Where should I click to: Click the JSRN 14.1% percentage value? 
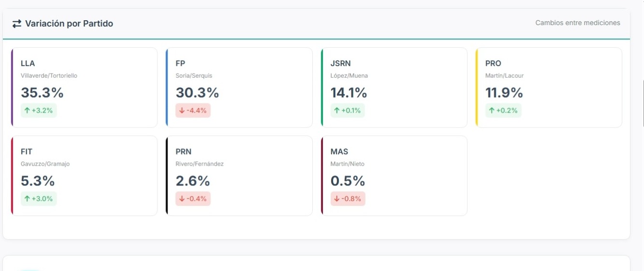349,93
